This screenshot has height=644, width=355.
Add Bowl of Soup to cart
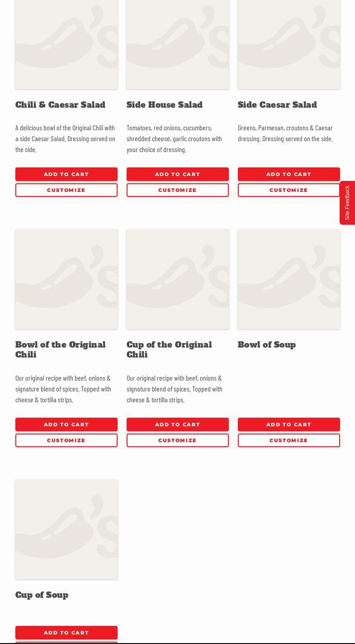(x=289, y=425)
